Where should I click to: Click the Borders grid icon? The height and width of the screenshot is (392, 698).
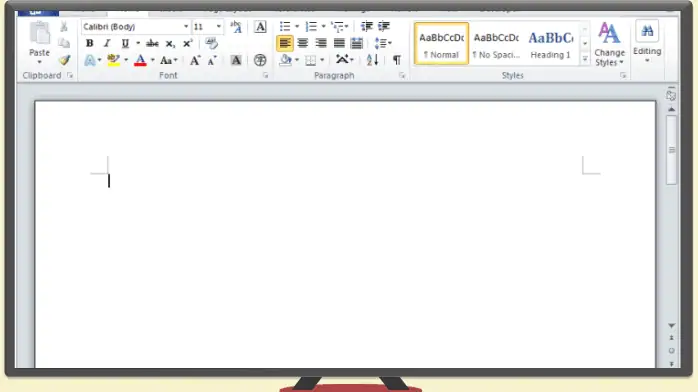pyautogui.click(x=311, y=60)
